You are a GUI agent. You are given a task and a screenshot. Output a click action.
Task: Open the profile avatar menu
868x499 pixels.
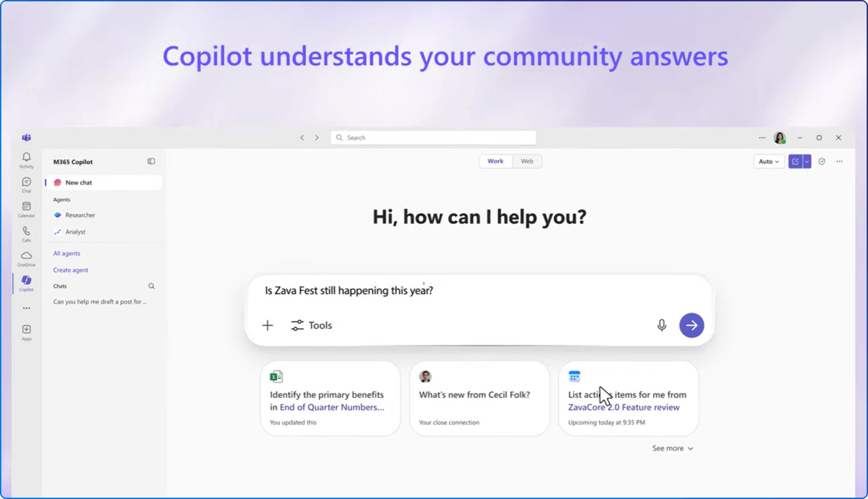[780, 138]
